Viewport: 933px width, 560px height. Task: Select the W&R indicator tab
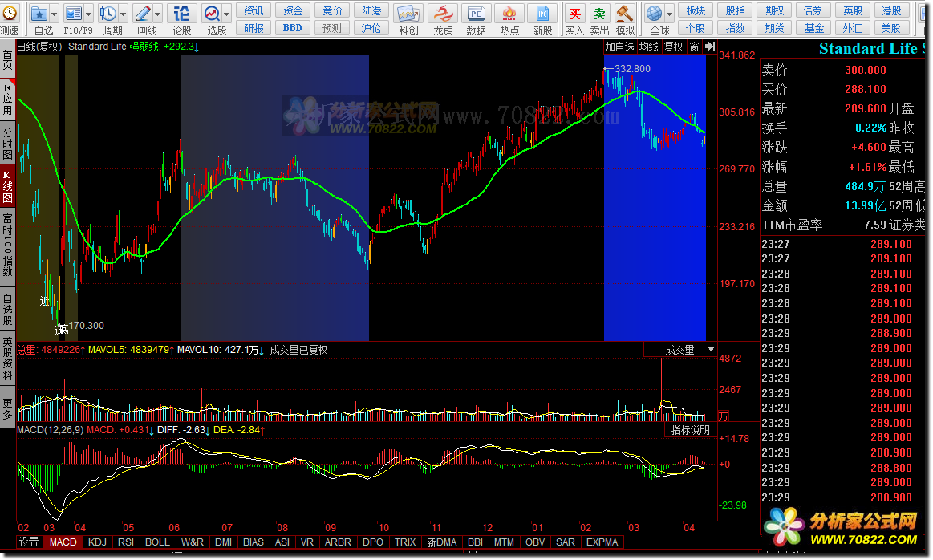point(193,542)
